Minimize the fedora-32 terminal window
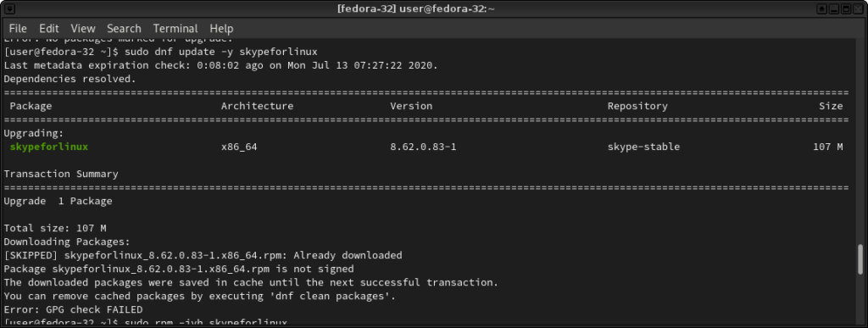The width and height of the screenshot is (868, 328). point(835,8)
